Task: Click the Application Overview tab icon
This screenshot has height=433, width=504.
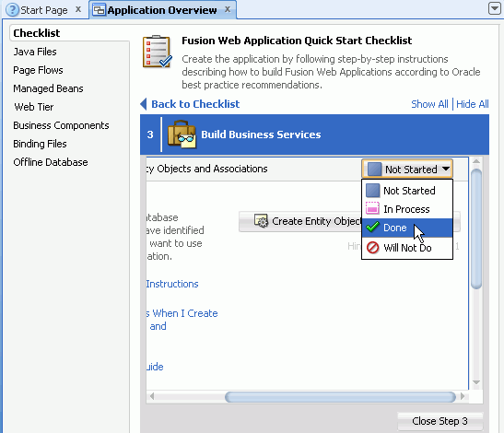Action: pos(99,10)
